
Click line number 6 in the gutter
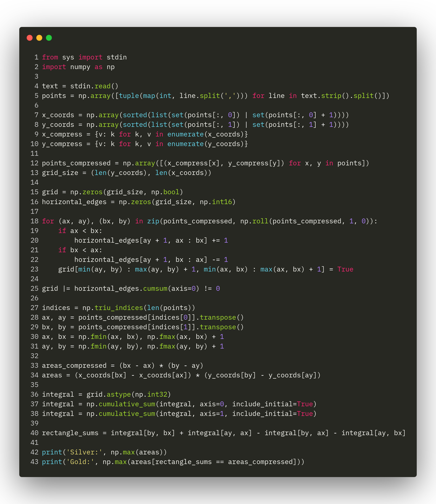tap(37, 106)
